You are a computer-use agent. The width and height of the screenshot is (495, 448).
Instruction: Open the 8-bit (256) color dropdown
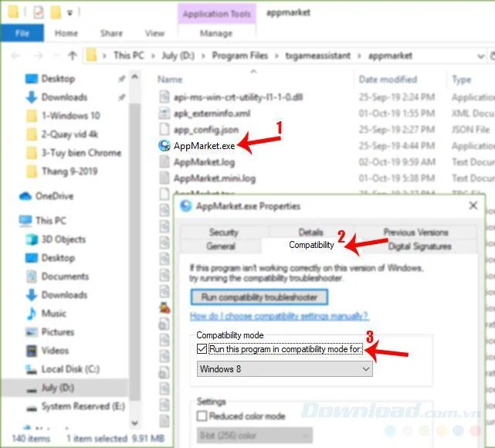(254, 436)
